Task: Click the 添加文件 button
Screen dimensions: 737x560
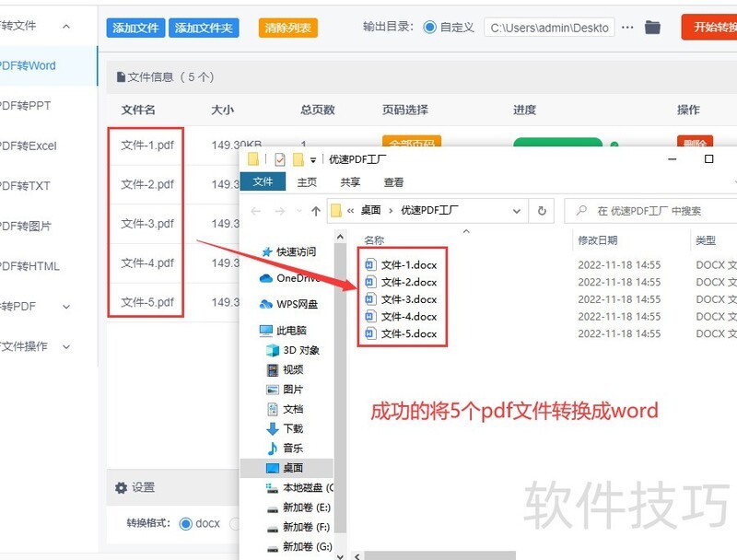Action: point(135,28)
